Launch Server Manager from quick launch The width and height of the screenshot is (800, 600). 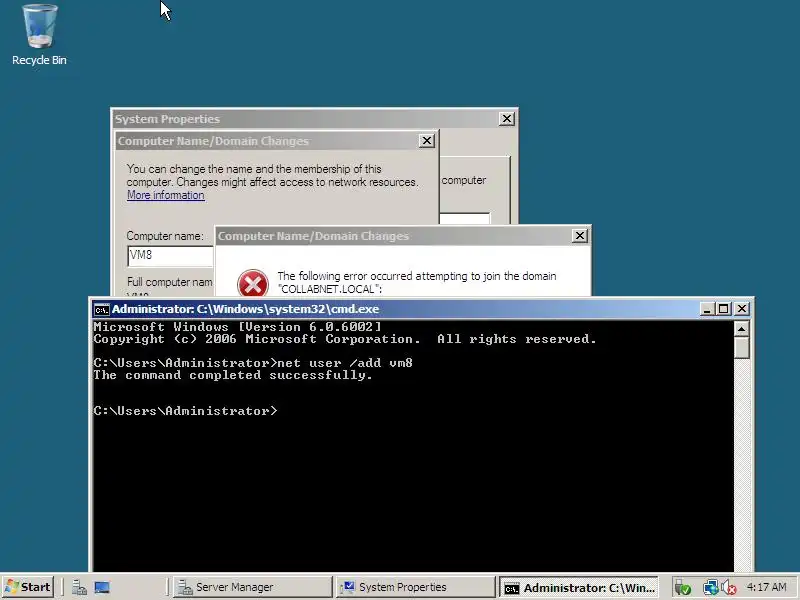pos(79,587)
